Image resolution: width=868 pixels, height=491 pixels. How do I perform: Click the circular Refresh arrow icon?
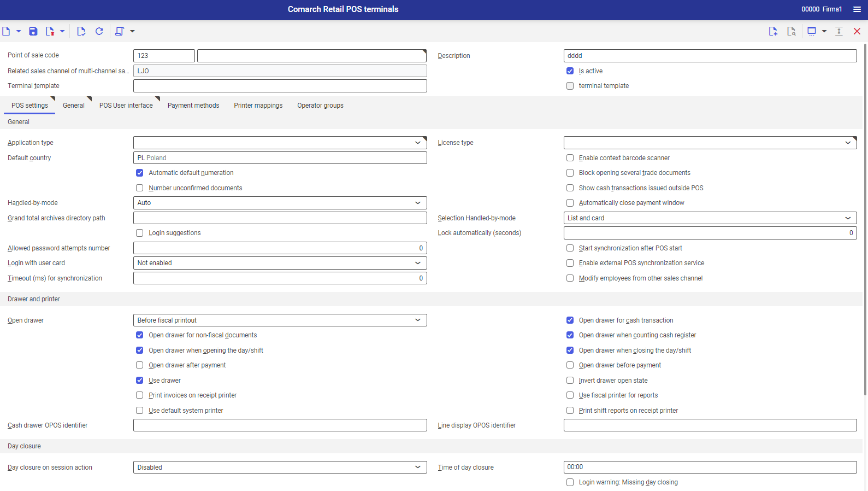coord(99,31)
